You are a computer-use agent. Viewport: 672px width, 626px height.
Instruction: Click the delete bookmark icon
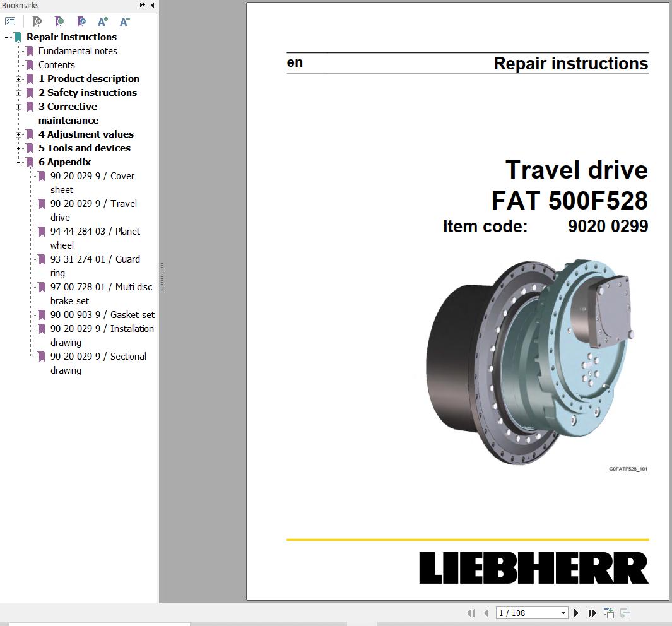[37, 21]
